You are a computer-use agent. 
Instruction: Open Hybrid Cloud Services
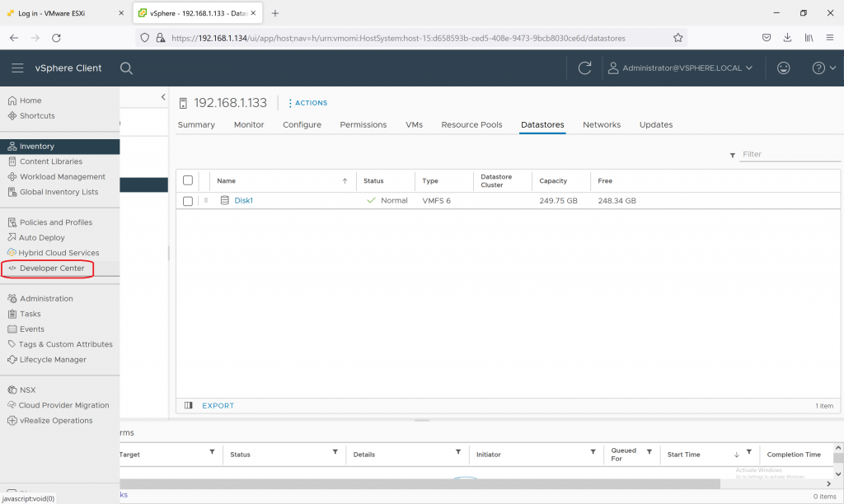click(x=54, y=253)
